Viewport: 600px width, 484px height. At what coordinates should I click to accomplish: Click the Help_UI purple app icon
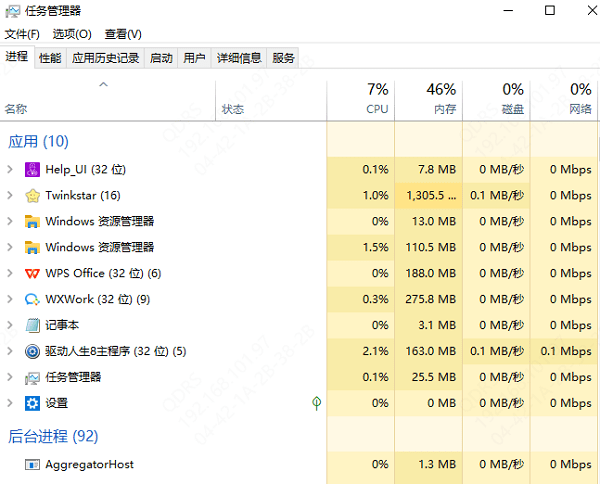pyautogui.click(x=32, y=169)
